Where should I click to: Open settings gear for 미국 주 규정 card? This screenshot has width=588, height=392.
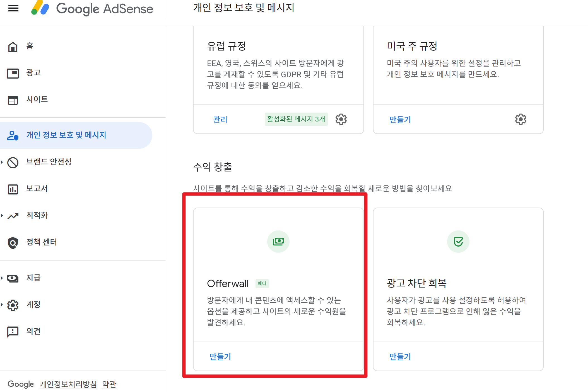[x=520, y=119]
